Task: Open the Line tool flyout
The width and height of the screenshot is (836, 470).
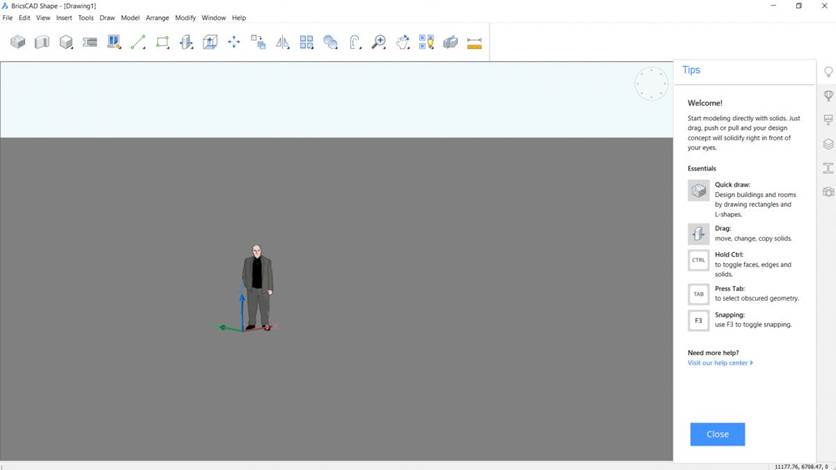Action: click(138, 42)
